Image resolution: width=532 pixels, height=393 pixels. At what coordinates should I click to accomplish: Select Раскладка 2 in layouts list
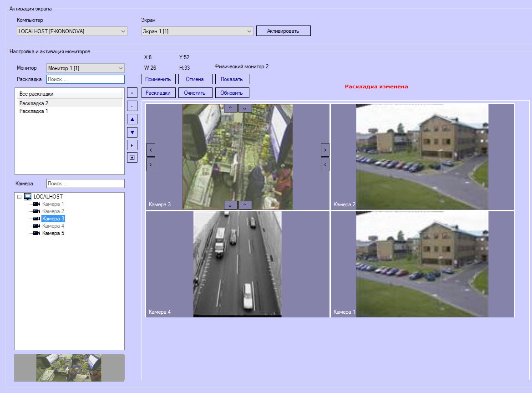pyautogui.click(x=34, y=103)
